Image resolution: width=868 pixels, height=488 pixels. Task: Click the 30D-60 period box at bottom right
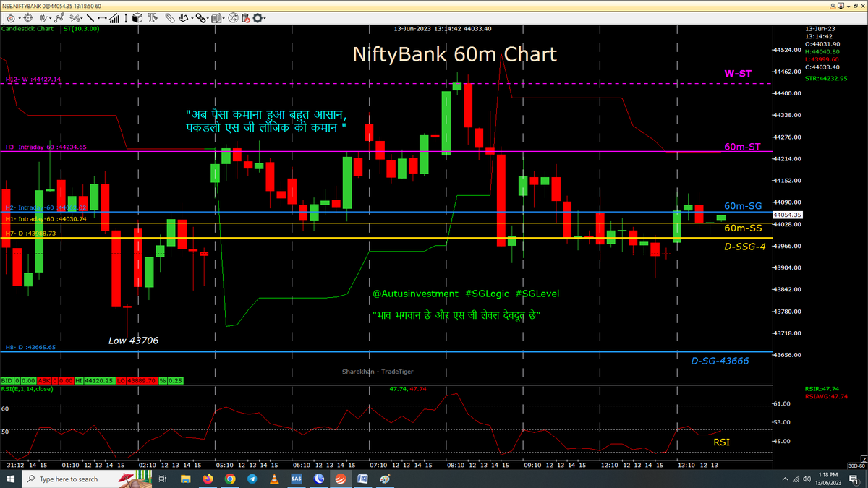[856, 465]
